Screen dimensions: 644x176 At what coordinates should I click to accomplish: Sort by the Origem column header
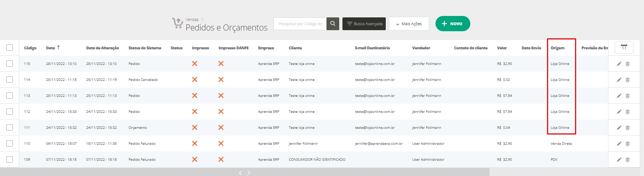pos(557,48)
